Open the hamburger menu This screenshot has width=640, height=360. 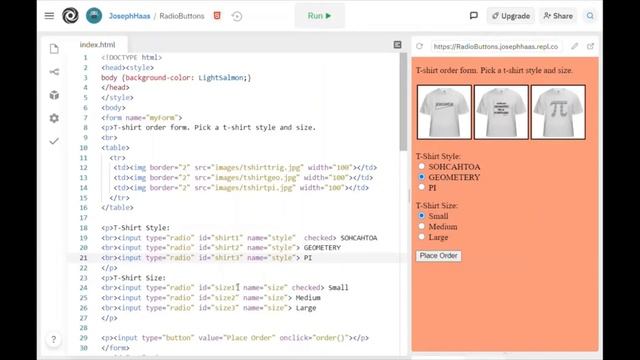(49, 16)
